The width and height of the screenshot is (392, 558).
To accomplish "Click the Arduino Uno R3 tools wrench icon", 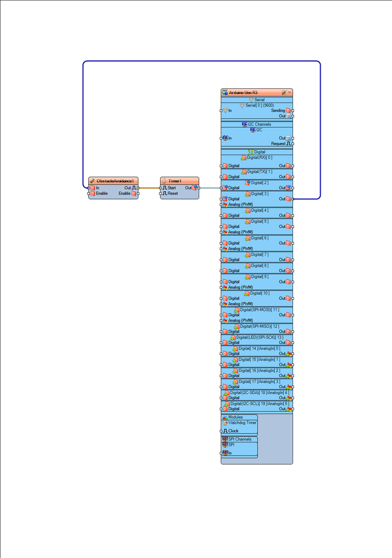I will 284,93.
